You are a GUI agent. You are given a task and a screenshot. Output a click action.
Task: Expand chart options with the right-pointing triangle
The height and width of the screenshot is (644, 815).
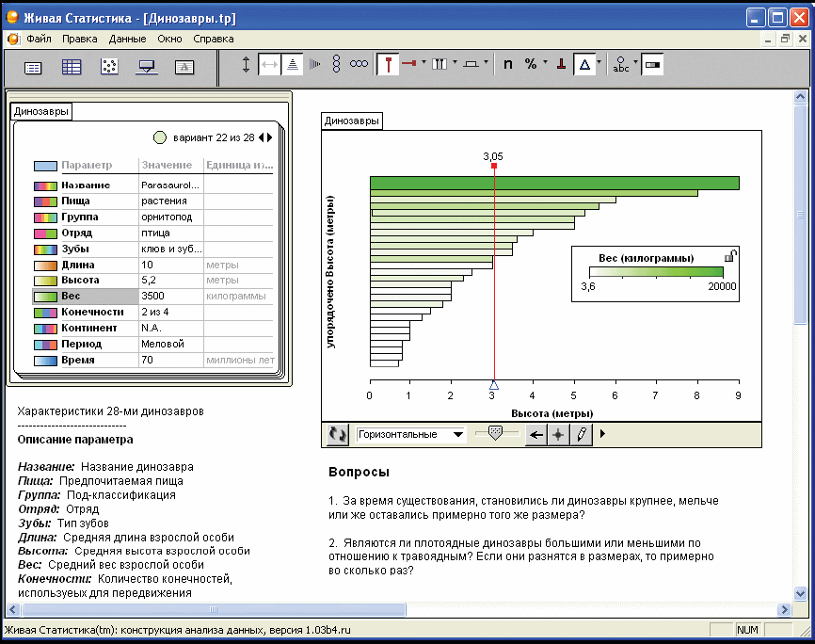602,434
